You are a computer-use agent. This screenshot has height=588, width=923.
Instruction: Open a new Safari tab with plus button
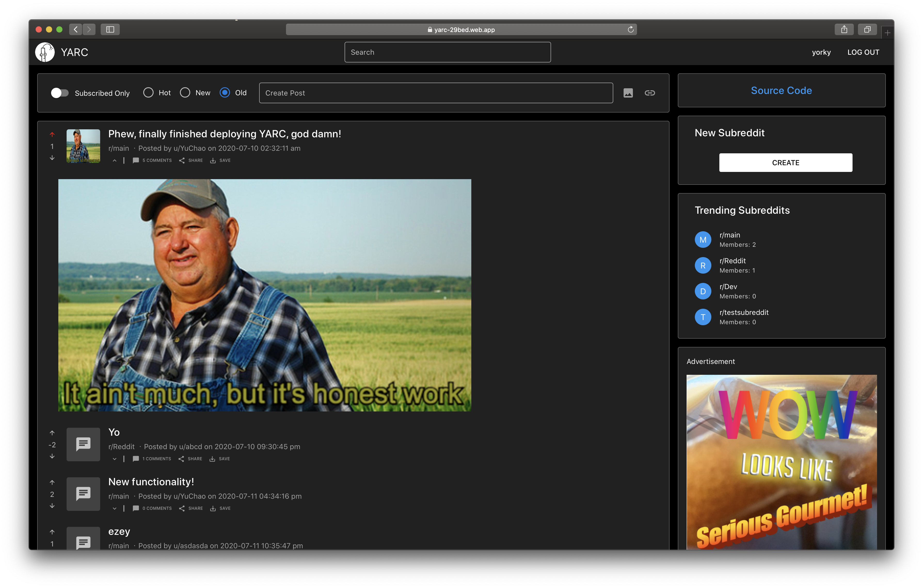click(887, 33)
